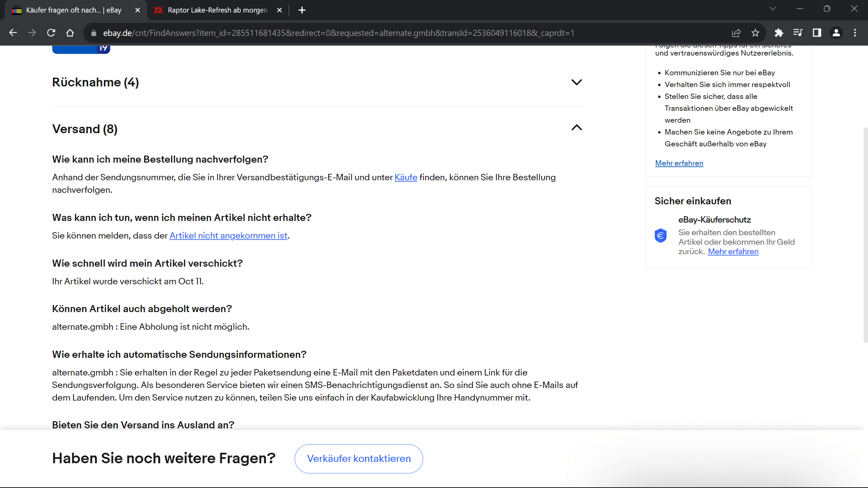Collapse the Versand (8) section
The width and height of the screenshot is (868, 488).
pyautogui.click(x=576, y=128)
